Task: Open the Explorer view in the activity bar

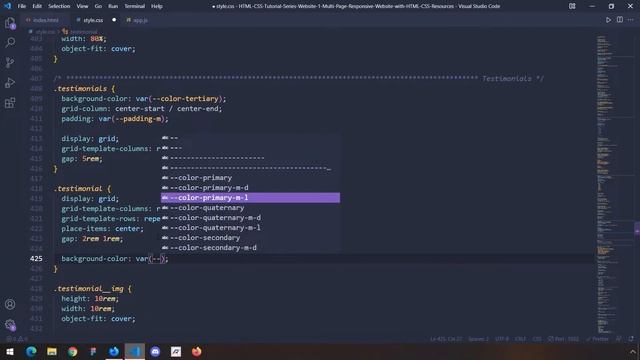Action: point(10,23)
